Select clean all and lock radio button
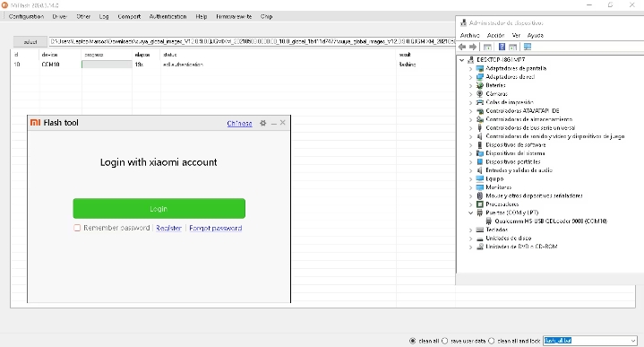The height and width of the screenshot is (347, 644). pyautogui.click(x=491, y=341)
